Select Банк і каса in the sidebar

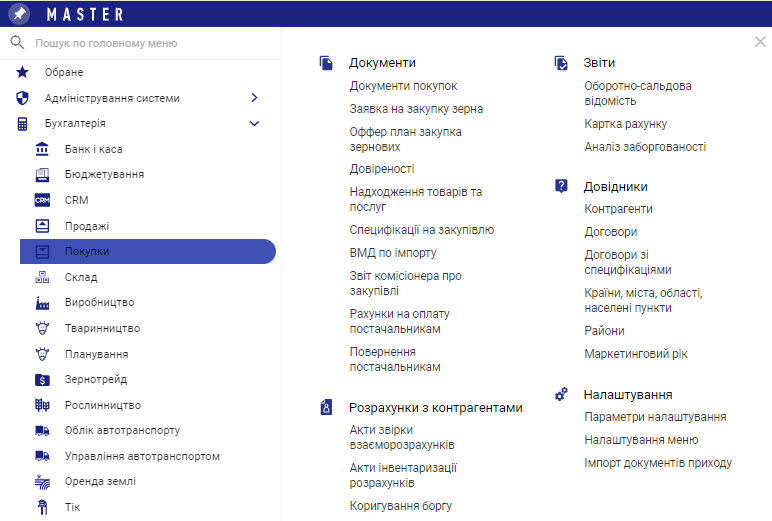pos(94,149)
